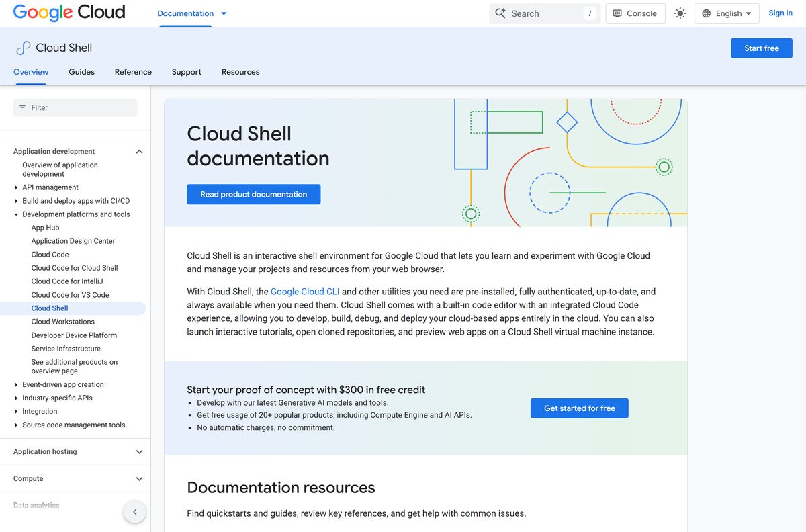Click the Console button icon

[617, 13]
